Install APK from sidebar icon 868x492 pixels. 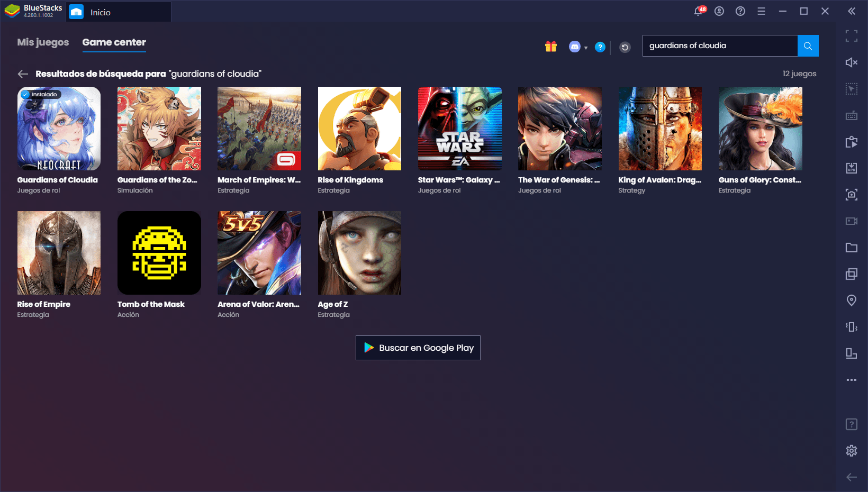tap(852, 168)
